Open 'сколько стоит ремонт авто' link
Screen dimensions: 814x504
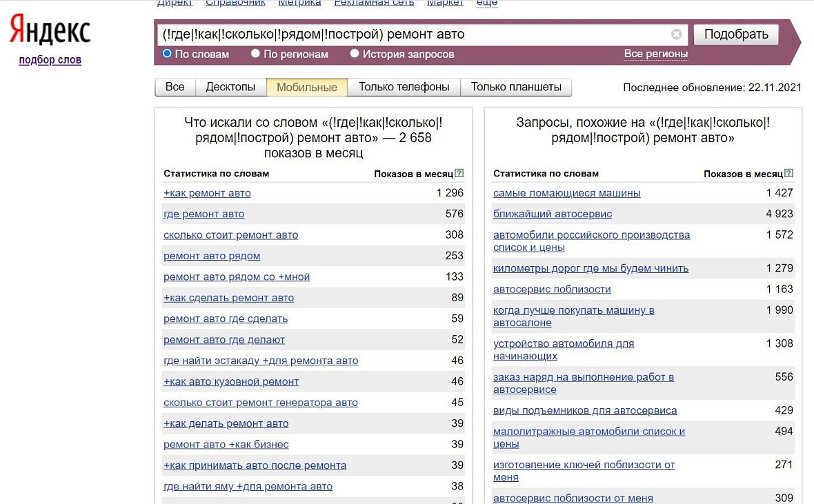(230, 235)
